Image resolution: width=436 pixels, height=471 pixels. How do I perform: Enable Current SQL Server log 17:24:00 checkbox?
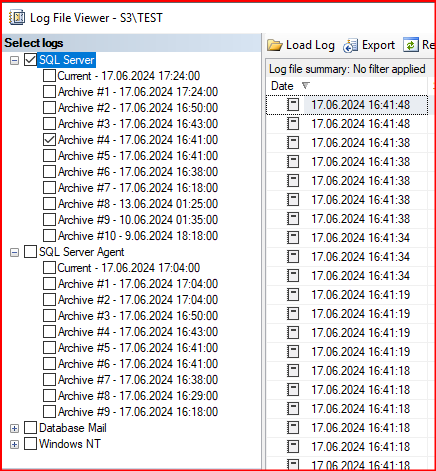[x=49, y=76]
